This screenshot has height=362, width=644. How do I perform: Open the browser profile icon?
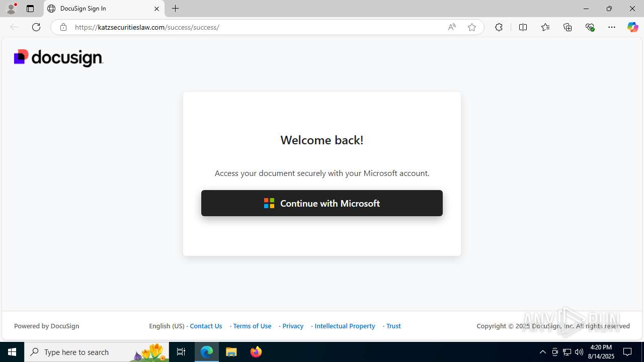[x=11, y=9]
